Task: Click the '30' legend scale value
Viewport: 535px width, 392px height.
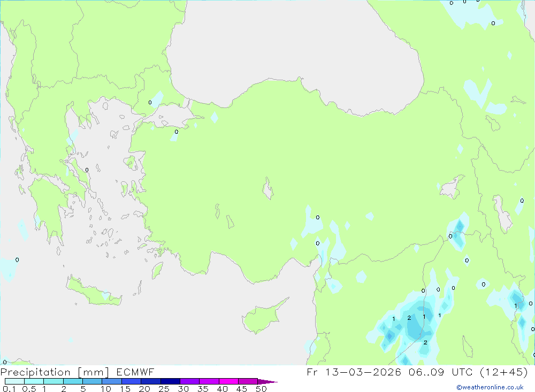Action: point(184,389)
